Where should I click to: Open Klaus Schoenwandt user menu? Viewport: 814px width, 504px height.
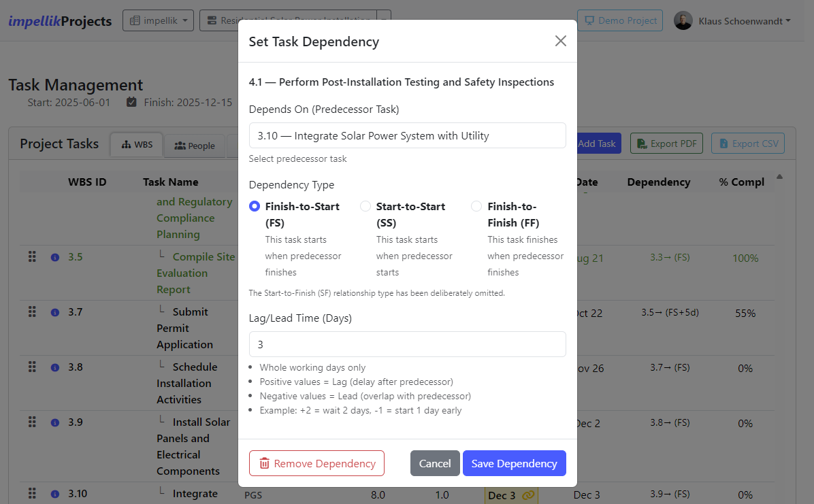[x=744, y=21]
